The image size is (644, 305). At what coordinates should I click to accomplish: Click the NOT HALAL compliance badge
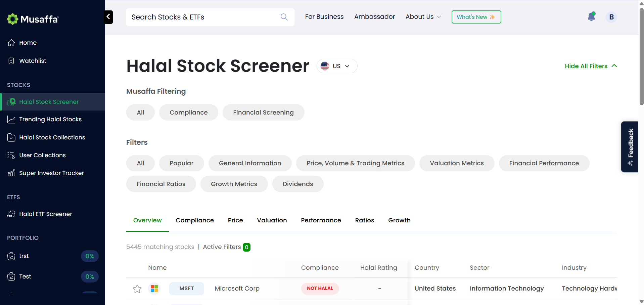(x=320, y=289)
